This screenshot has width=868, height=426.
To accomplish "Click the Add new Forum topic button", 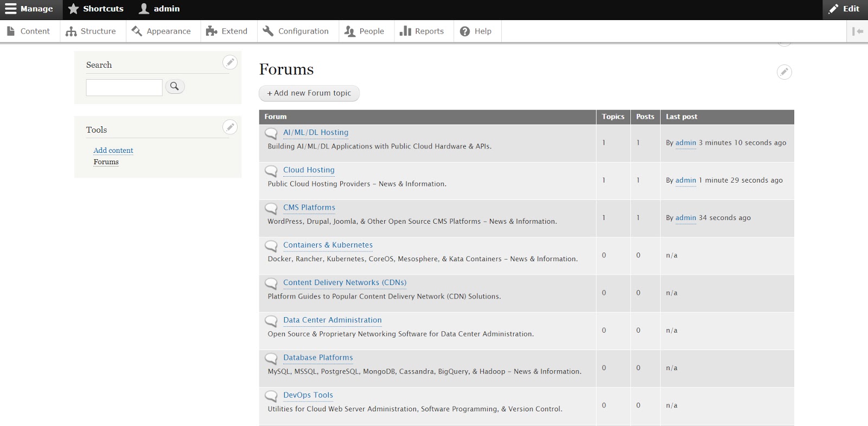I will click(x=309, y=93).
